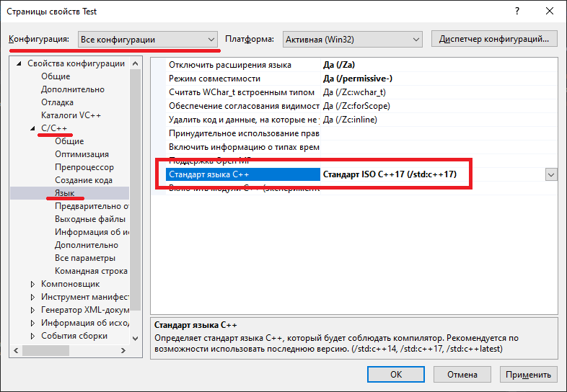Select the Оптимизация tree item
This screenshot has height=392, width=567.
[82, 154]
